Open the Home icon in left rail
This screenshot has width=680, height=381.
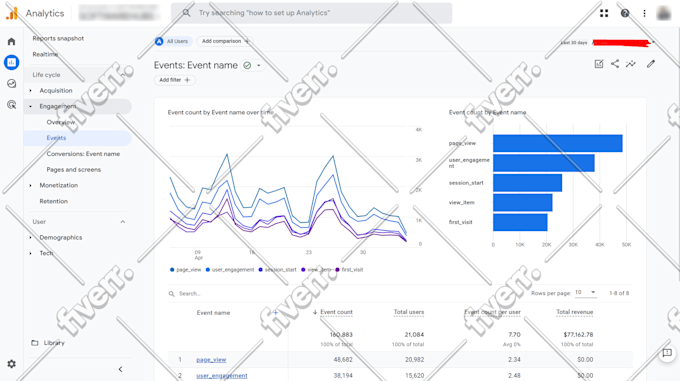pyautogui.click(x=11, y=41)
